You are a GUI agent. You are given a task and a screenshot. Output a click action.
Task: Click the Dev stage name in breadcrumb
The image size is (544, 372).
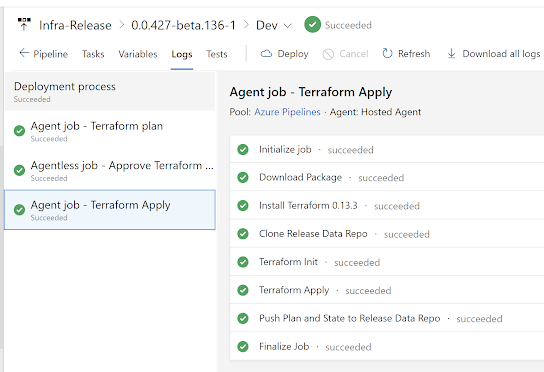(x=267, y=25)
